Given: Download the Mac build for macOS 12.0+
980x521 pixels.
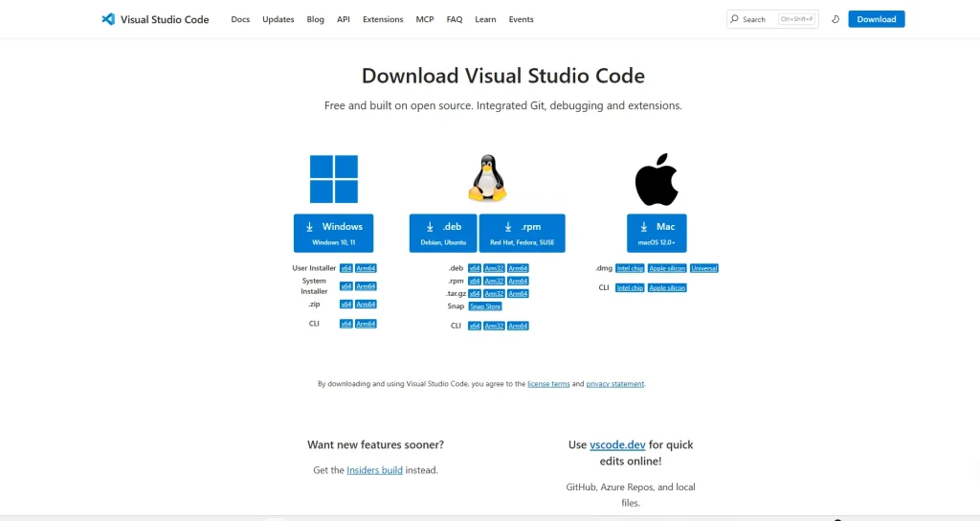Looking at the screenshot, I should click(x=657, y=233).
